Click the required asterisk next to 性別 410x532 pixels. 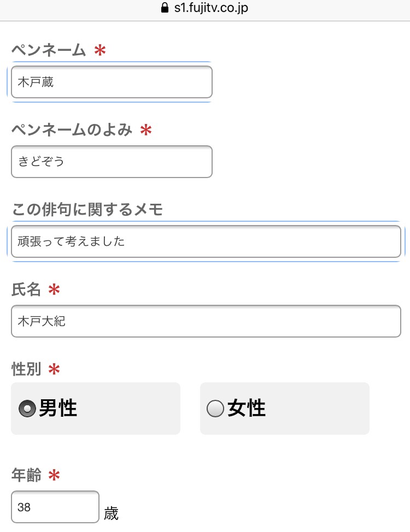(54, 370)
